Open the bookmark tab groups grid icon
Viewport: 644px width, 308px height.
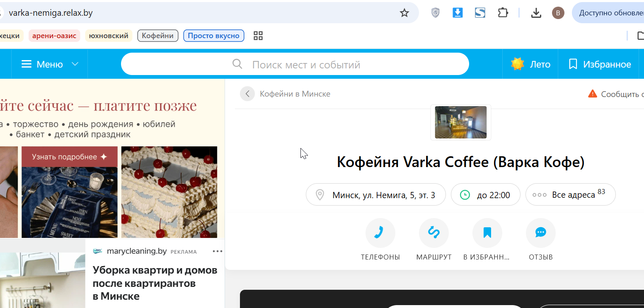point(258,36)
